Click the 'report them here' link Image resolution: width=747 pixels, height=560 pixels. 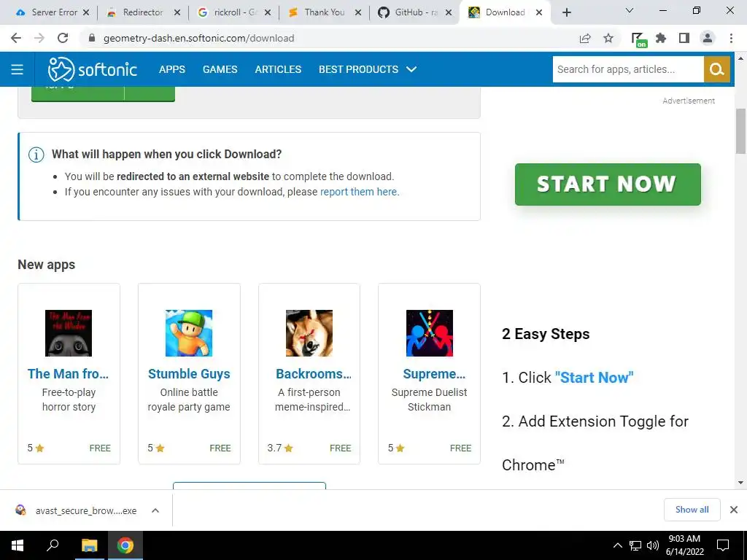tap(359, 192)
